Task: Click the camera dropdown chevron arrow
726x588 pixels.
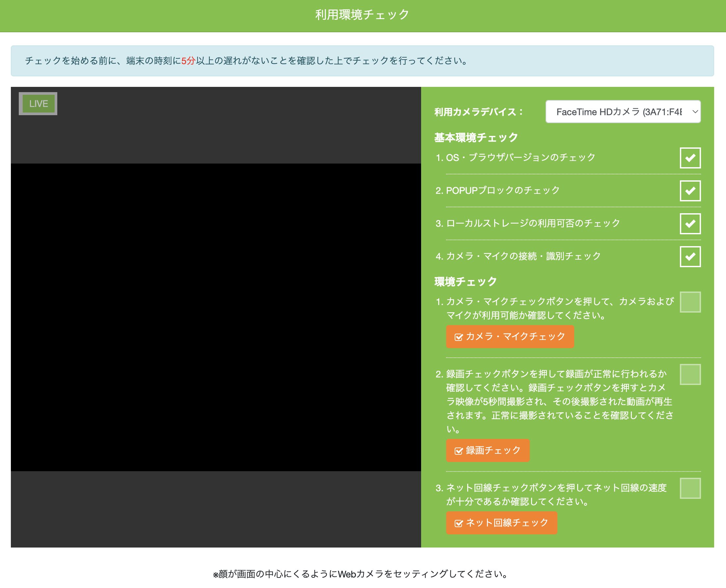Action: point(695,112)
